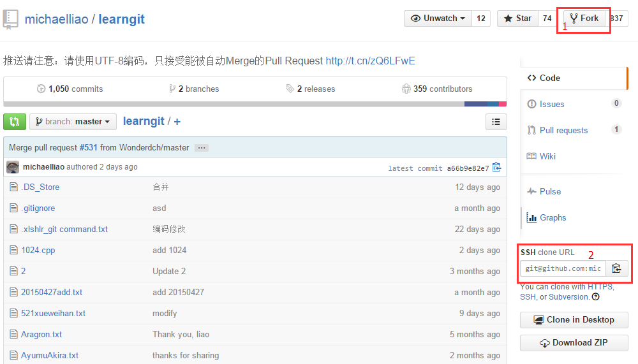Image resolution: width=638 pixels, height=364 pixels.
Task: Click the file icon beside .xlshlr_git command.txt
Action: click(x=14, y=229)
